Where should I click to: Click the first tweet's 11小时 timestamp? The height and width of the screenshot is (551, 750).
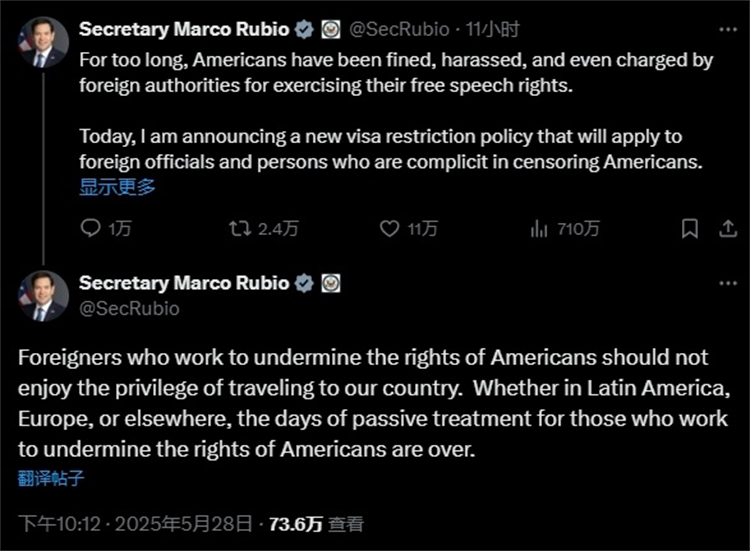pyautogui.click(x=492, y=29)
